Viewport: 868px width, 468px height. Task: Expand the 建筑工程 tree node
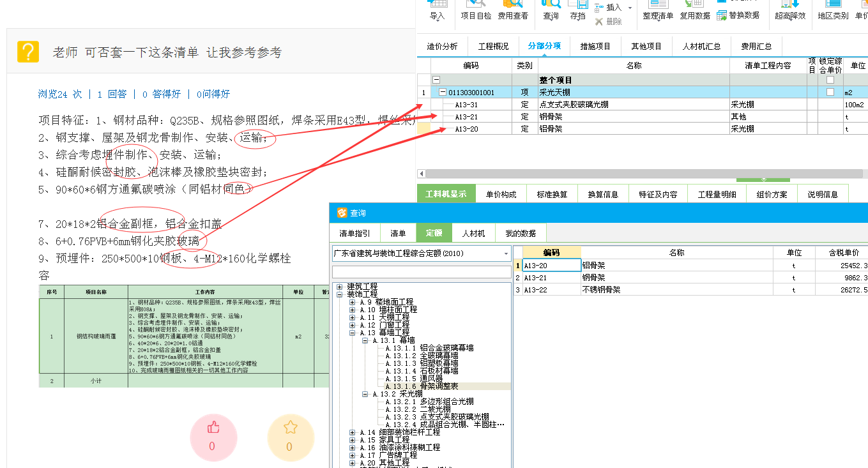tap(340, 287)
